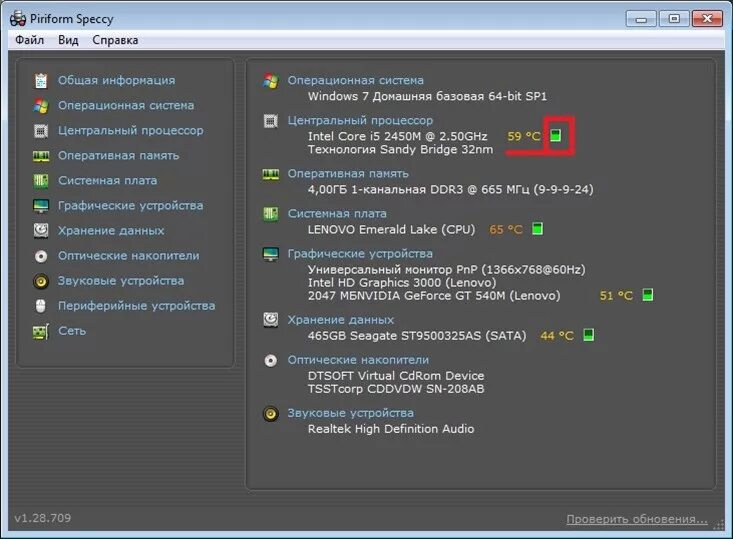Viewport: 733px width, 539px height.
Task: Click Intel HD Graphics 3000 (Lenovo) line
Action: (x=402, y=283)
